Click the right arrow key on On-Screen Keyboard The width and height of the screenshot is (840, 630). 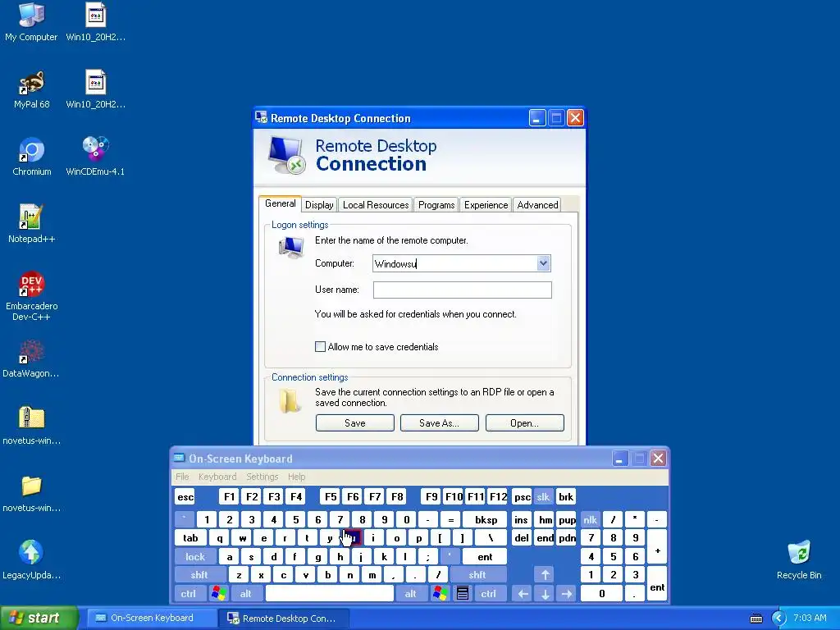pyautogui.click(x=567, y=594)
